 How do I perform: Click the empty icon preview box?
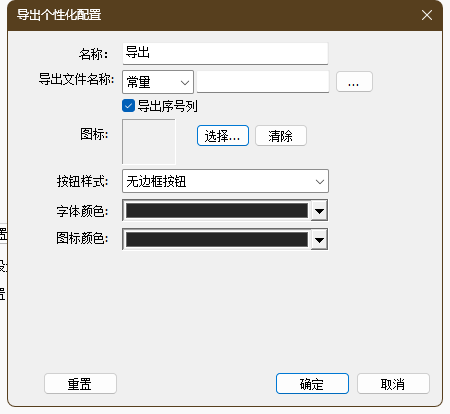(x=149, y=142)
